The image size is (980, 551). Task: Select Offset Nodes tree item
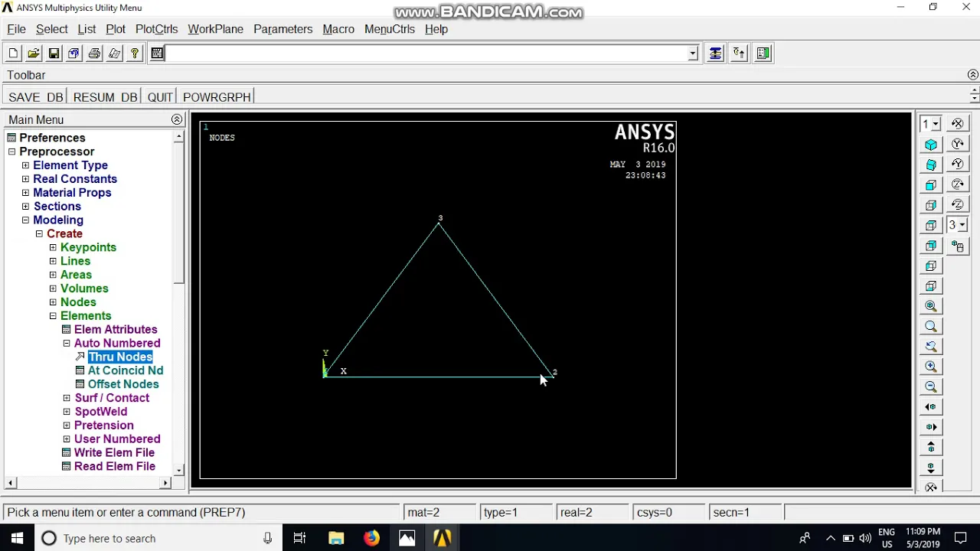(x=123, y=385)
